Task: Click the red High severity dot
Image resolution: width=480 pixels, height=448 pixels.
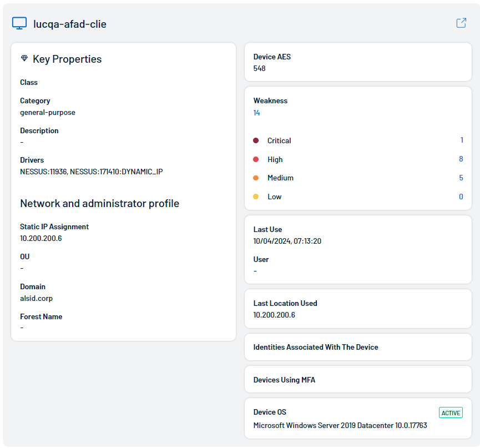Action: coord(256,159)
